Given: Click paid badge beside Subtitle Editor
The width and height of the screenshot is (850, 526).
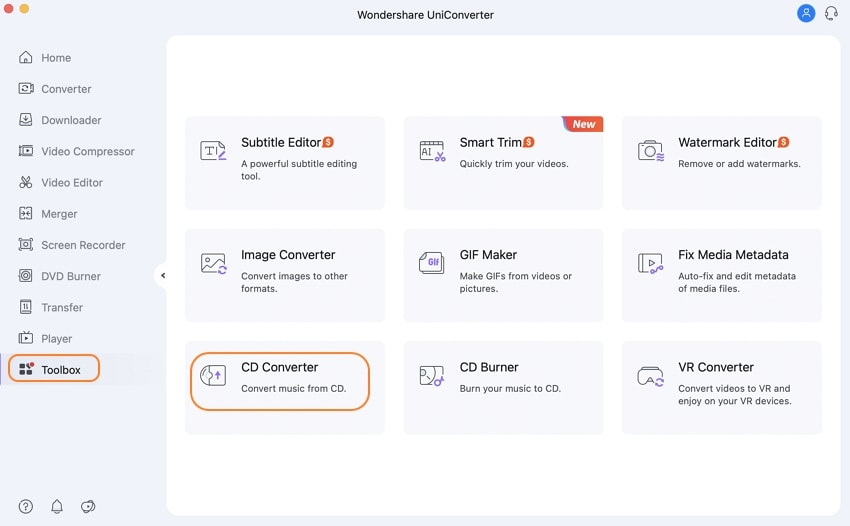Looking at the screenshot, I should (328, 142).
